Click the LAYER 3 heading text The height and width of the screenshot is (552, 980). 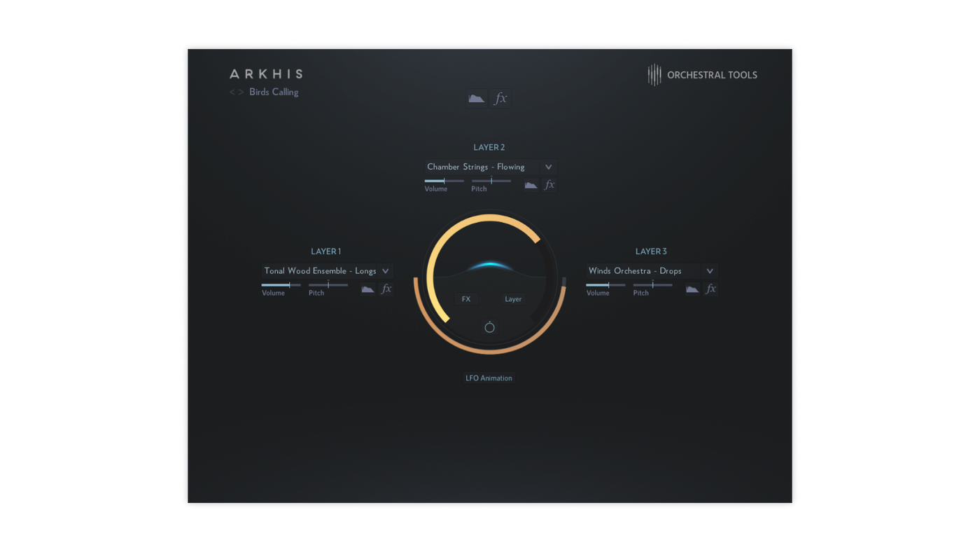click(x=651, y=251)
